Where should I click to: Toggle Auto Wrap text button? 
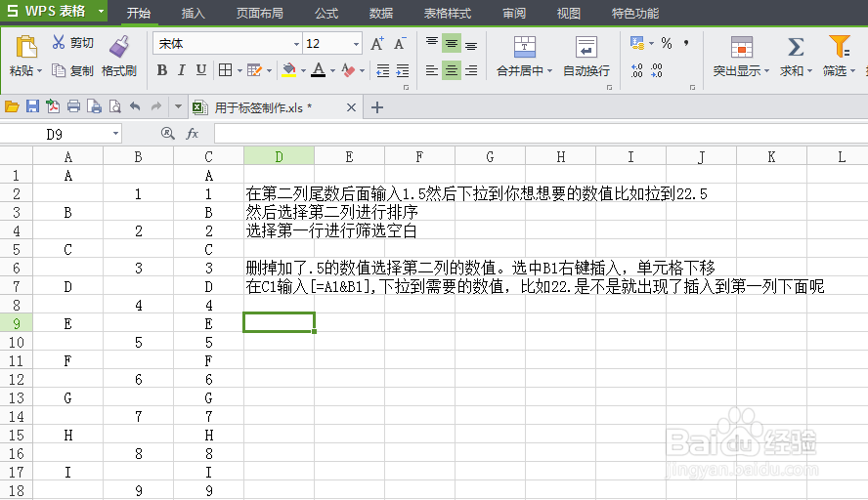coord(586,57)
